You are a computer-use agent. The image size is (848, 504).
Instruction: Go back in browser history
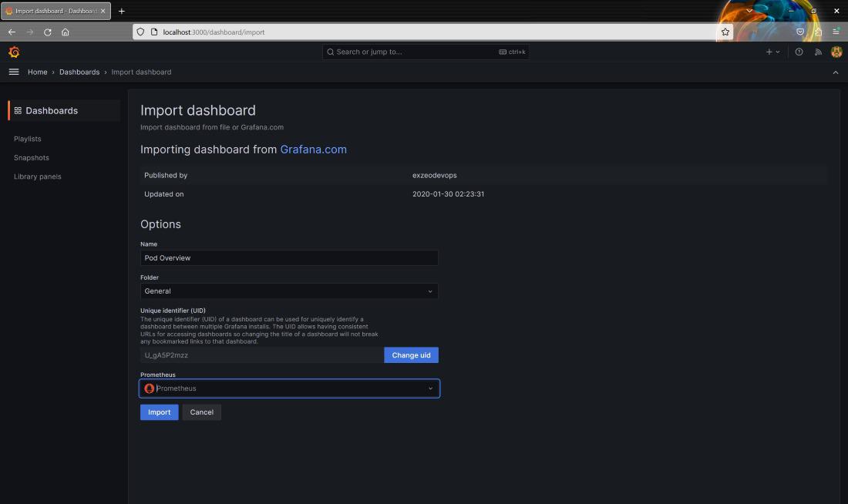(x=12, y=32)
